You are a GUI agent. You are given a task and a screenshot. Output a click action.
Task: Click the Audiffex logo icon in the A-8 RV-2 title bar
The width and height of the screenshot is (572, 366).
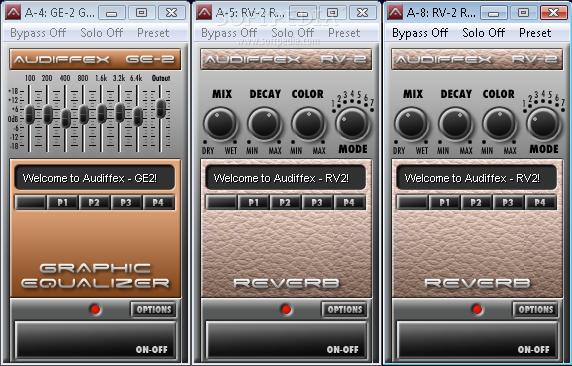pyautogui.click(x=395, y=12)
